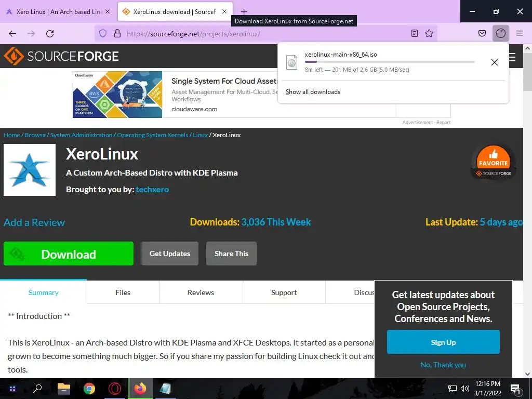Viewport: 532px width, 399px height.
Task: Cancel the xerolinux iso download
Action: tap(495, 62)
